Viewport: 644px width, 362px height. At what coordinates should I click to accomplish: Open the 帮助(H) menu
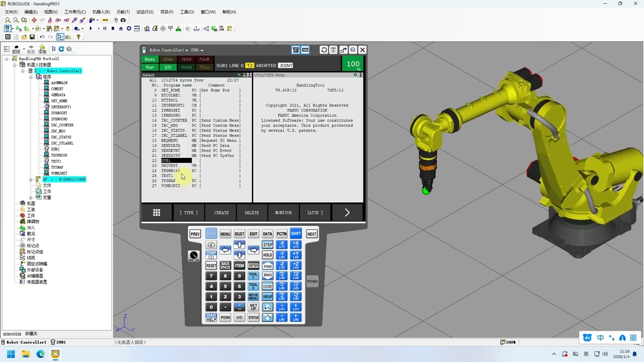click(x=229, y=12)
